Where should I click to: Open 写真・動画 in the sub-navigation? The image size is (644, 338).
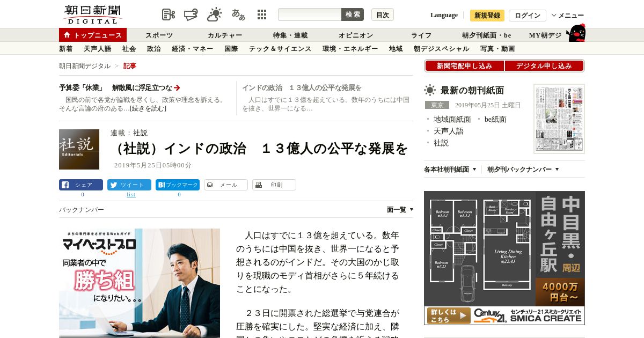click(x=497, y=49)
